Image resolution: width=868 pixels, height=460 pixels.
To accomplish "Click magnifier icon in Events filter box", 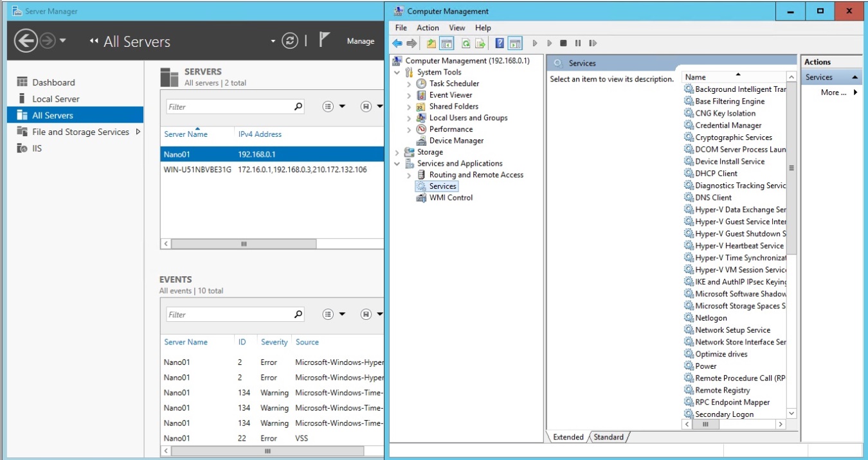I will tap(298, 315).
